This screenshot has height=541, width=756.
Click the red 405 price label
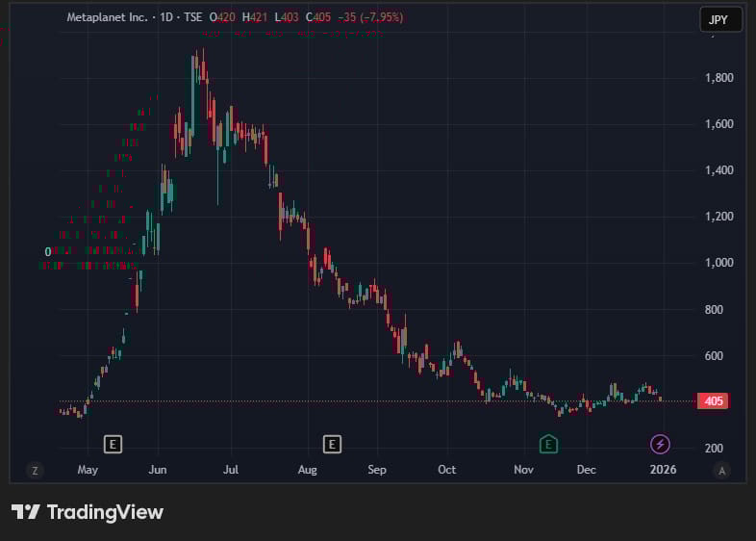(x=713, y=401)
